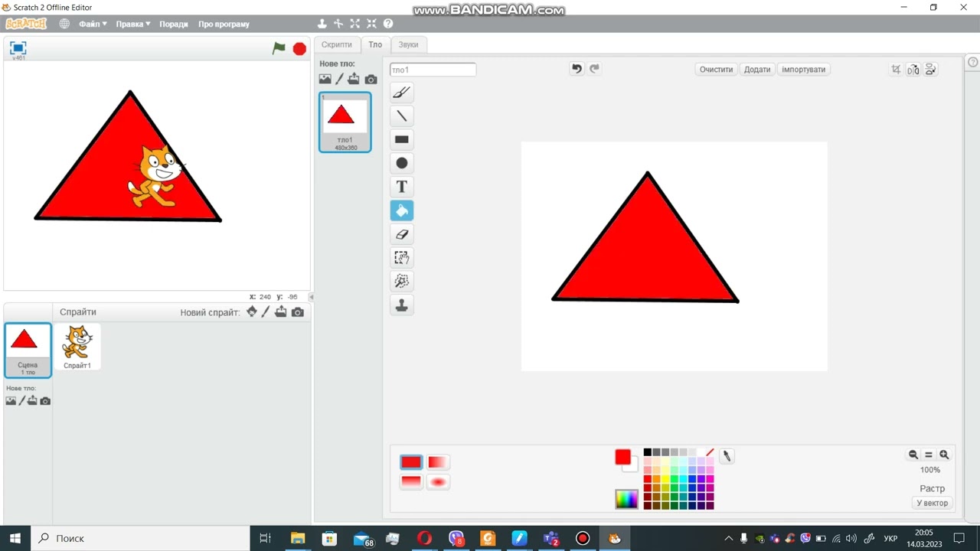
Task: Choose the Remove background wand tool
Action: (401, 282)
